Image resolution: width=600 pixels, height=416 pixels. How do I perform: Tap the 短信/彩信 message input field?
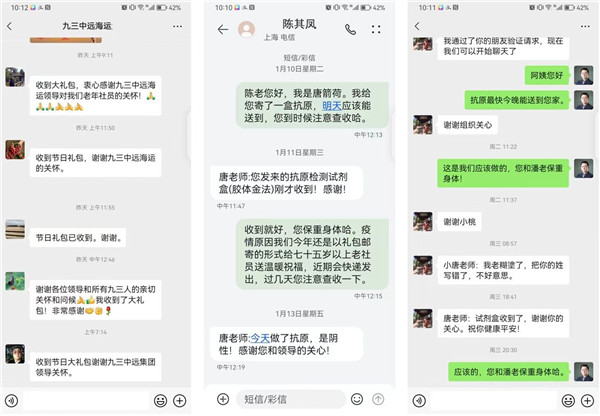click(291, 399)
